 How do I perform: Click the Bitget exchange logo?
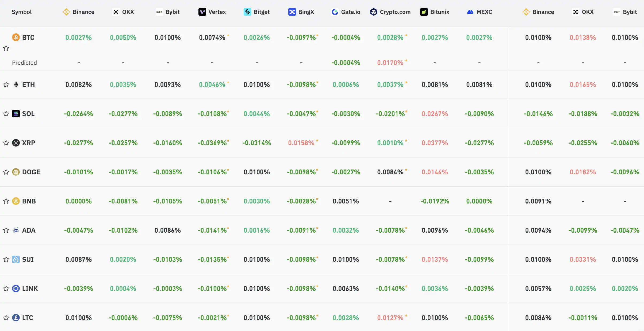pyautogui.click(x=247, y=12)
